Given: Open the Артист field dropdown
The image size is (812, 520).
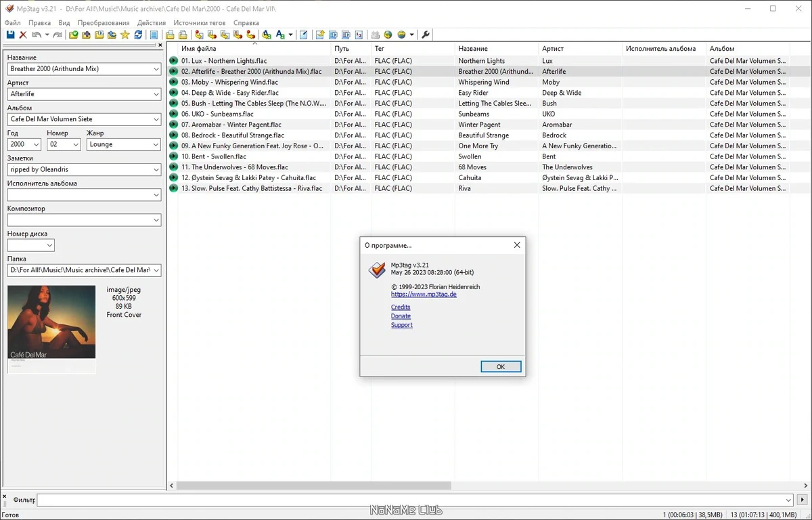Looking at the screenshot, I should click(x=156, y=94).
